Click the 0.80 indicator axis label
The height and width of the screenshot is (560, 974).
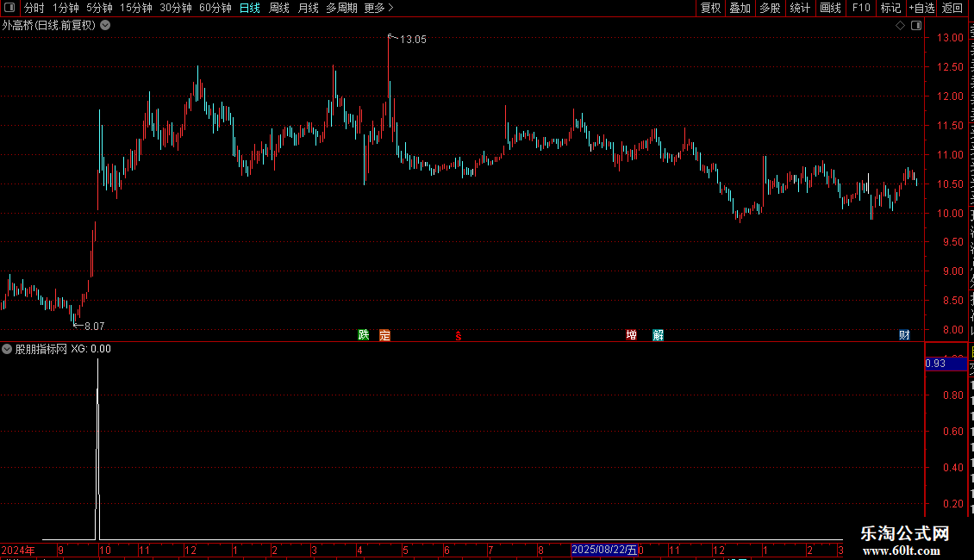coord(953,395)
